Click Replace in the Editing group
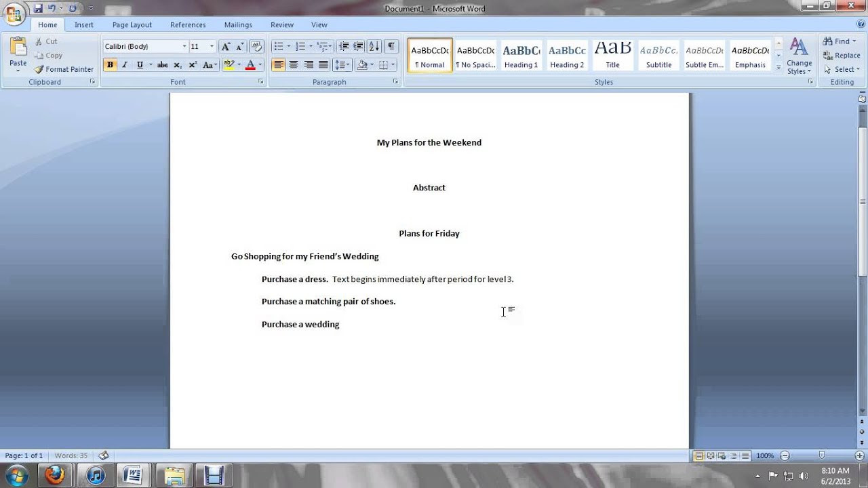The width and height of the screenshot is (868, 488). (842, 55)
